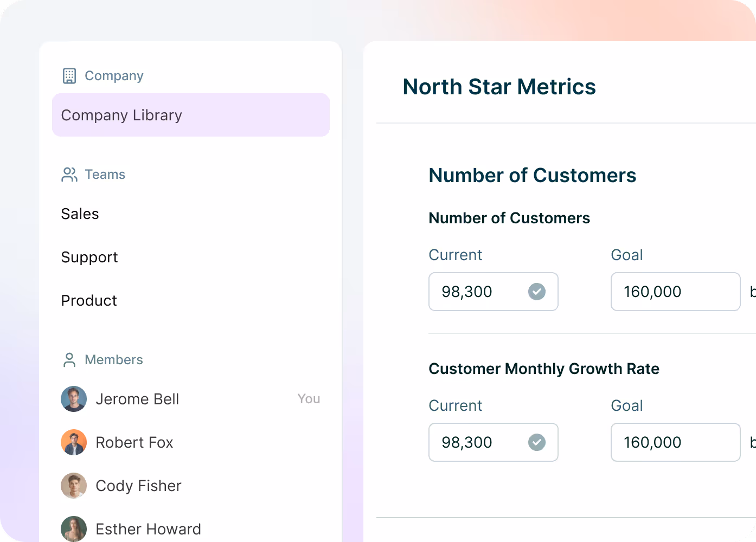Image resolution: width=756 pixels, height=542 pixels.
Task: Click the checkmark in Growth Rate Current field
Action: click(x=537, y=442)
